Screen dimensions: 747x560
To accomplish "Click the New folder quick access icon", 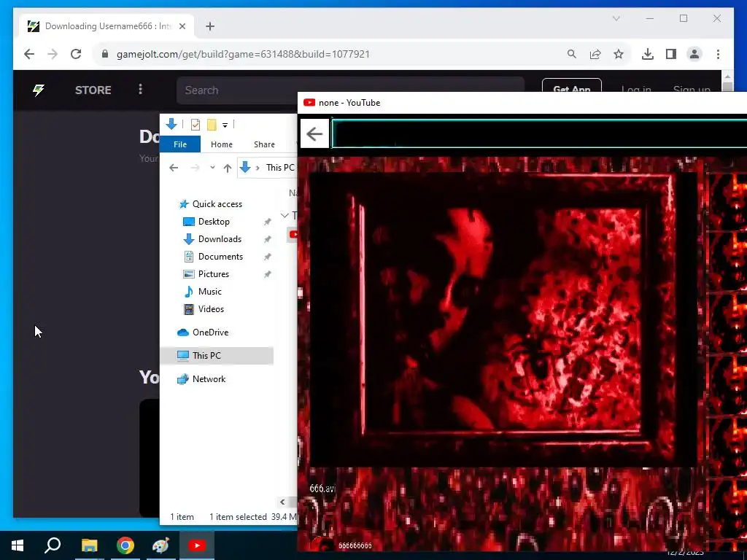I will tap(212, 125).
